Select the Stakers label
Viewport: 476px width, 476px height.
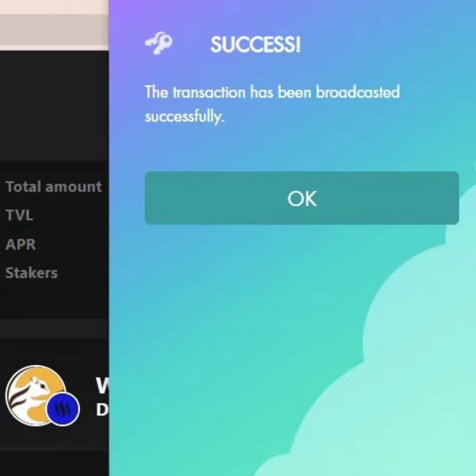32,273
